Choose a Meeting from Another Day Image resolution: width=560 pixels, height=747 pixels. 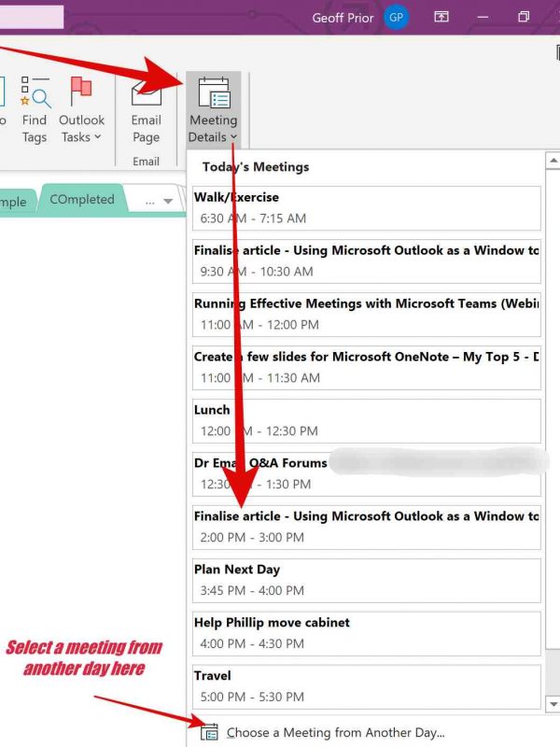click(335, 732)
